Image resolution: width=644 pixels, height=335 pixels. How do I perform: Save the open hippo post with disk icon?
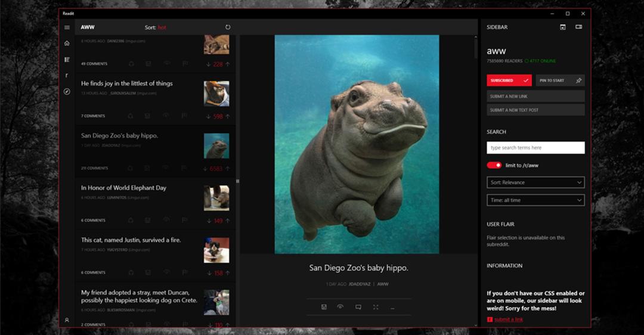tap(324, 307)
